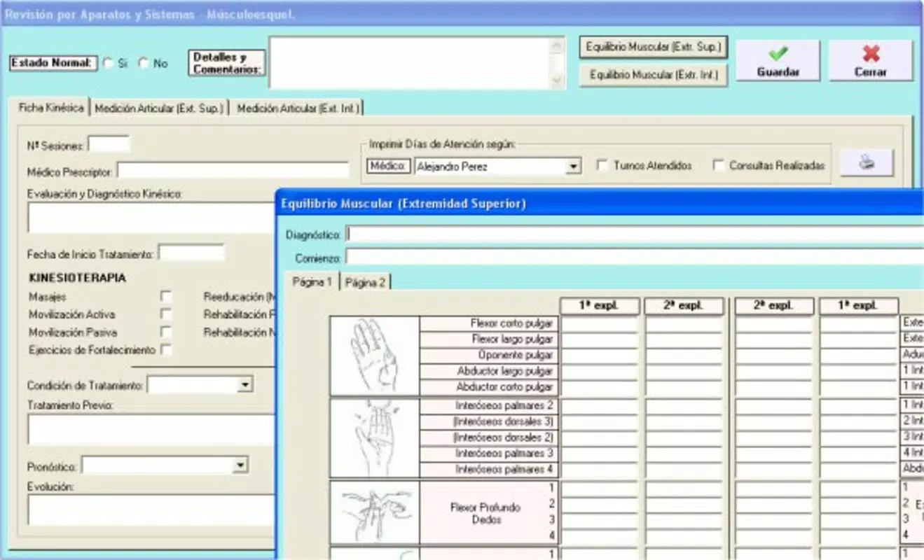
Task: Expand the Pronóstico dropdown
Action: pos(241,465)
